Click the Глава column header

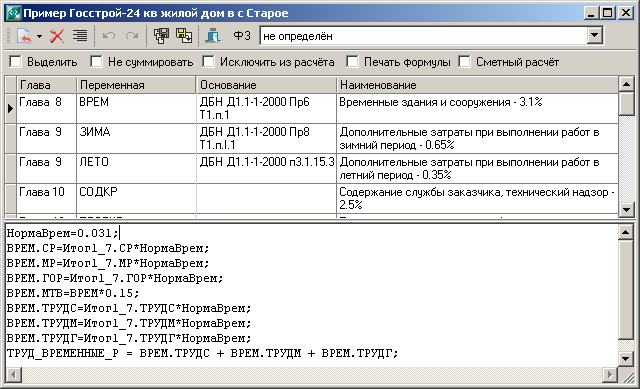(46, 85)
